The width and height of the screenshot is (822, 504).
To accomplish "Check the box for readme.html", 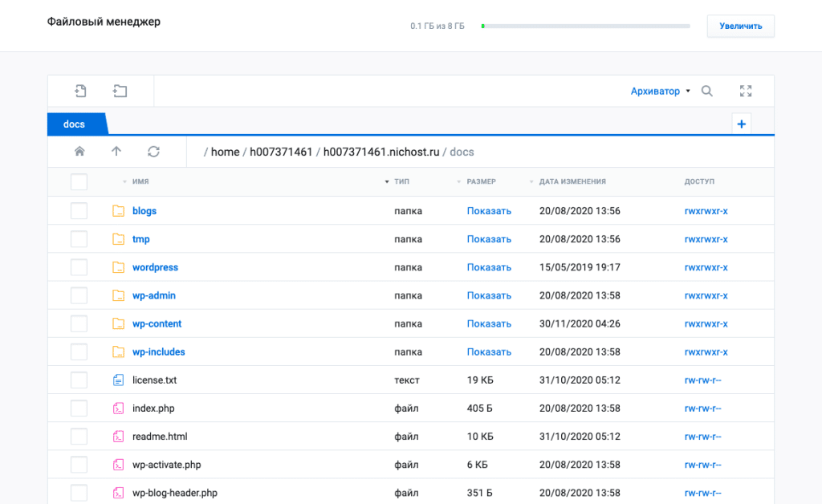I will point(79,437).
